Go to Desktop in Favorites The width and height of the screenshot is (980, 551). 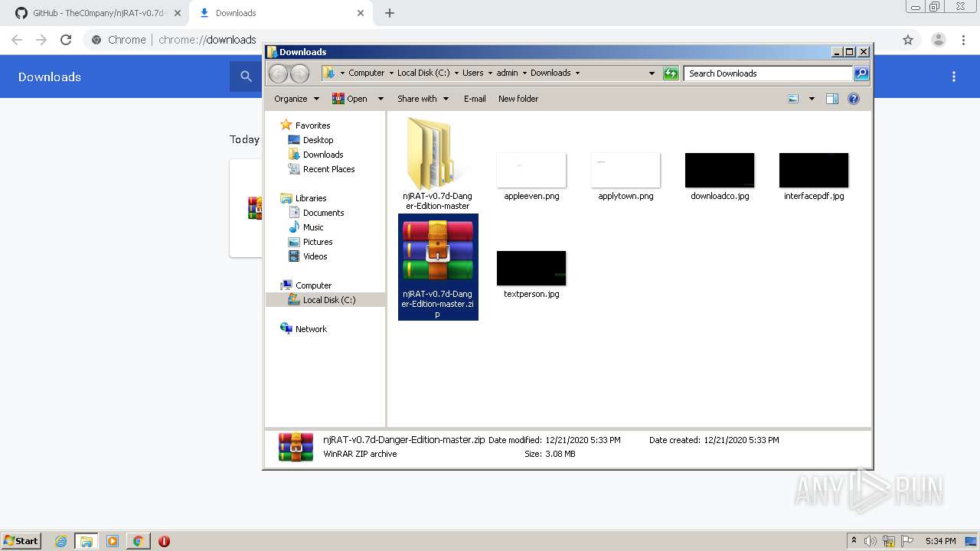311,140
